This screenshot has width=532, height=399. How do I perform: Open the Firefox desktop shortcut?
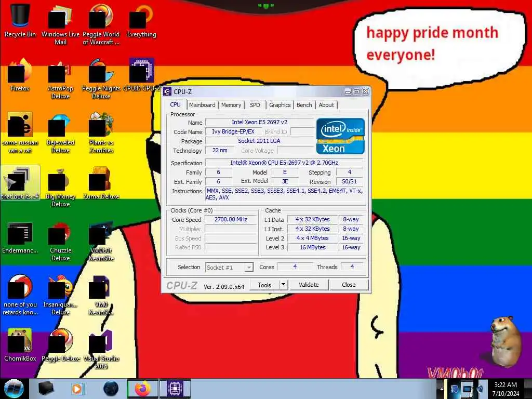pos(20,75)
